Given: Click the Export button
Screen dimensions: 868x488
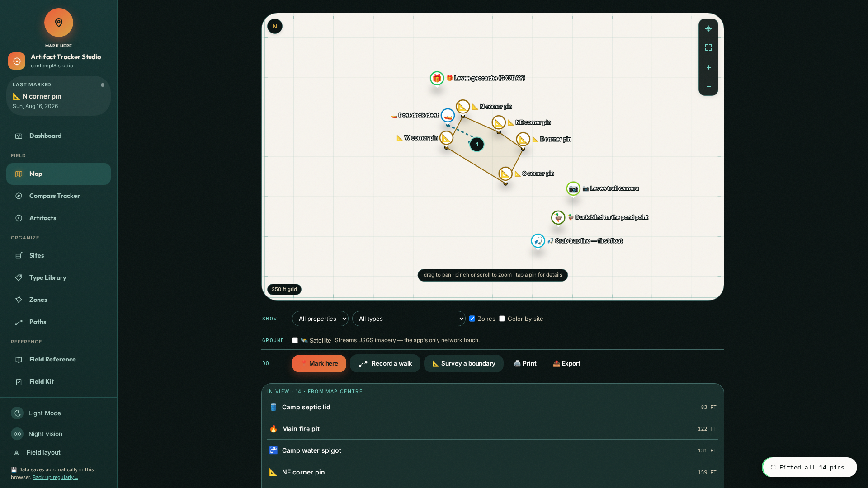Looking at the screenshot, I should [566, 363].
